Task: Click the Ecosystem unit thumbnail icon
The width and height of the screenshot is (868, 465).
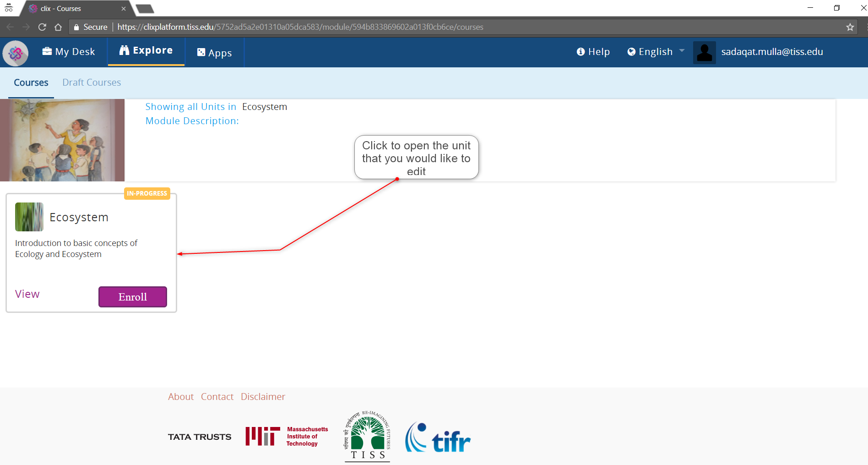Action: (x=29, y=217)
